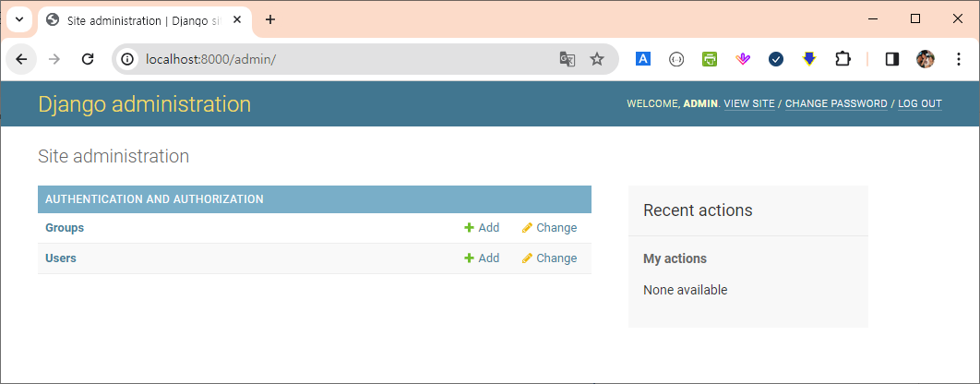This screenshot has height=384, width=980.
Task: Open the Chrome profile avatar
Action: click(926, 59)
